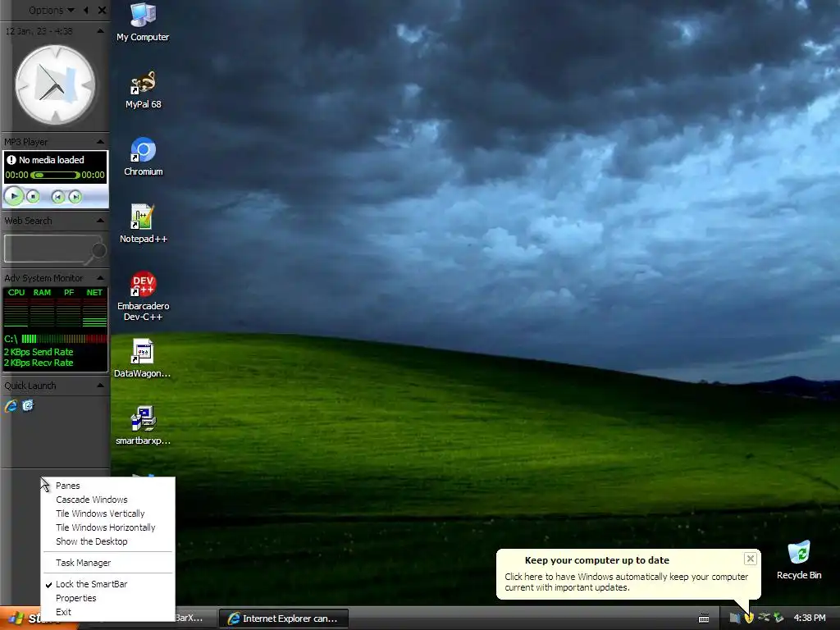Click the 2 KBps Recv Rate text
The image size is (840, 630).
[x=39, y=363]
